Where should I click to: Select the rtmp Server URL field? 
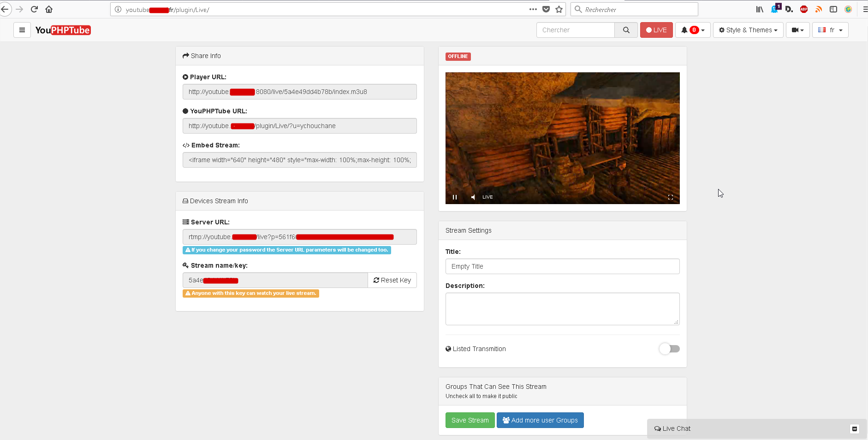coord(300,237)
